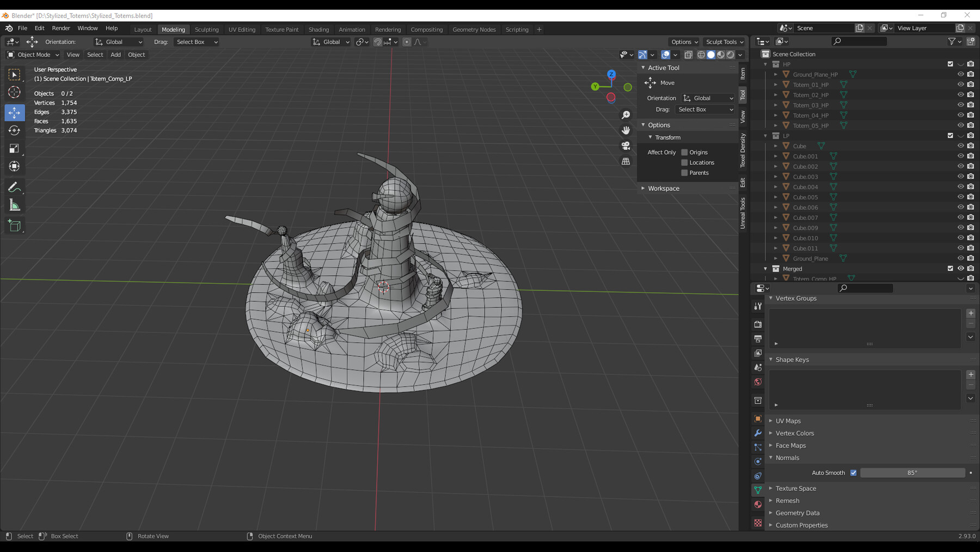The image size is (980, 552).
Task: Choose the Measure tool
Action: [x=15, y=204]
